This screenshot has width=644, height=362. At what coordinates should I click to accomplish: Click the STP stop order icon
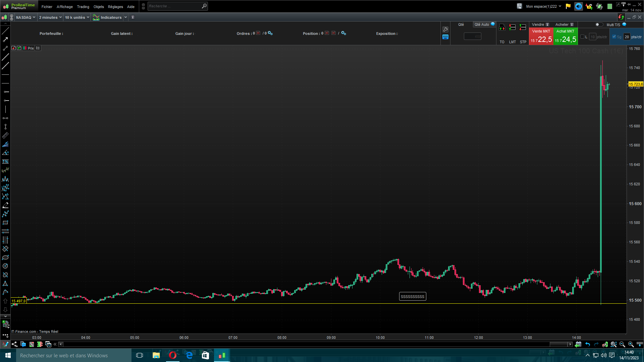coord(523,28)
